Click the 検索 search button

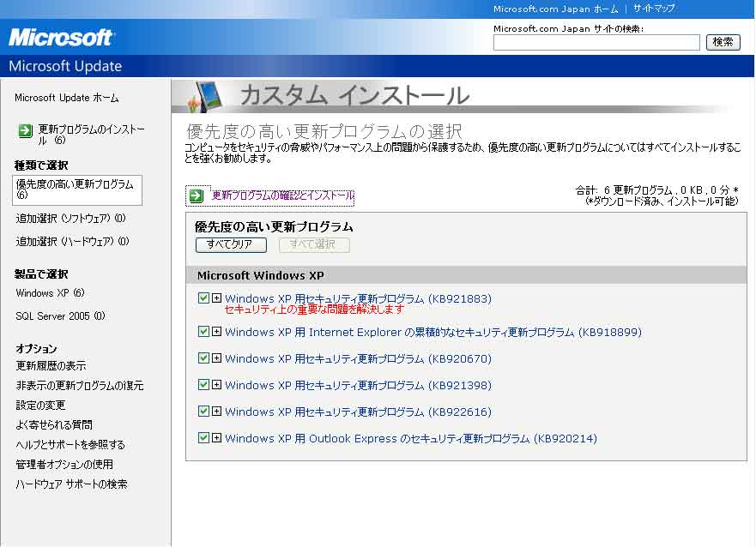pos(723,42)
